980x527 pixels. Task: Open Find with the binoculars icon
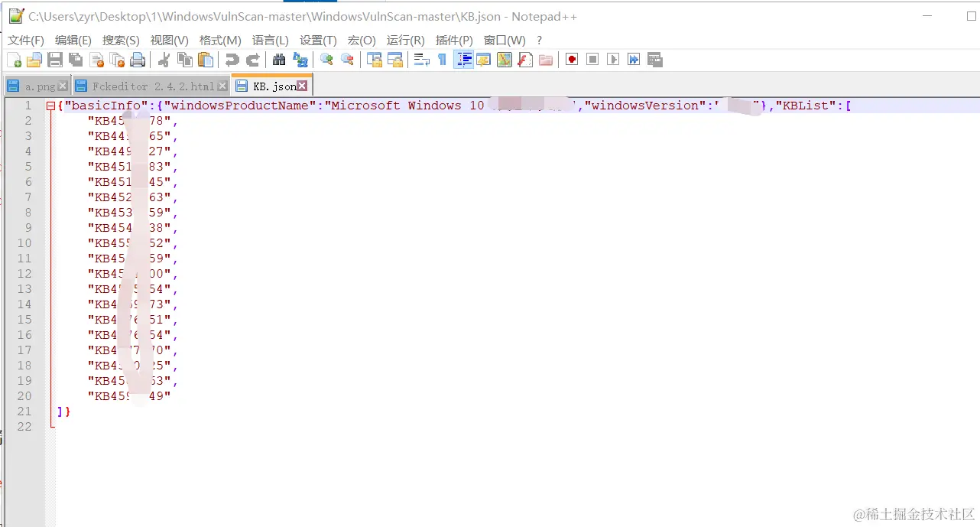(x=280, y=60)
